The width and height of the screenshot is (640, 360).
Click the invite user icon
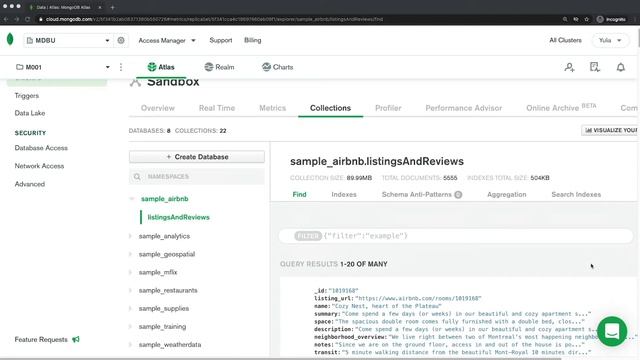pyautogui.click(x=569, y=67)
